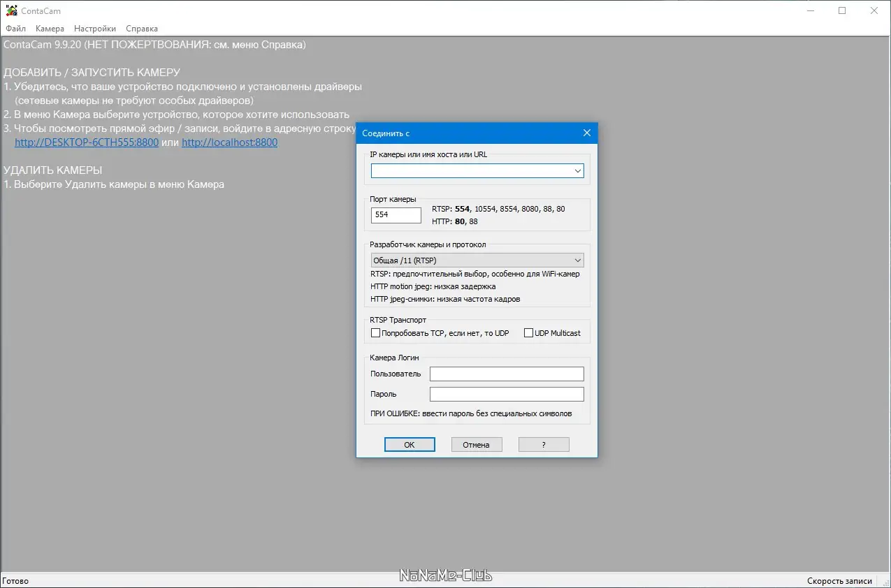Expand the camera IP/URL dropdown arrow
Image resolution: width=891 pixels, height=588 pixels.
[578, 170]
